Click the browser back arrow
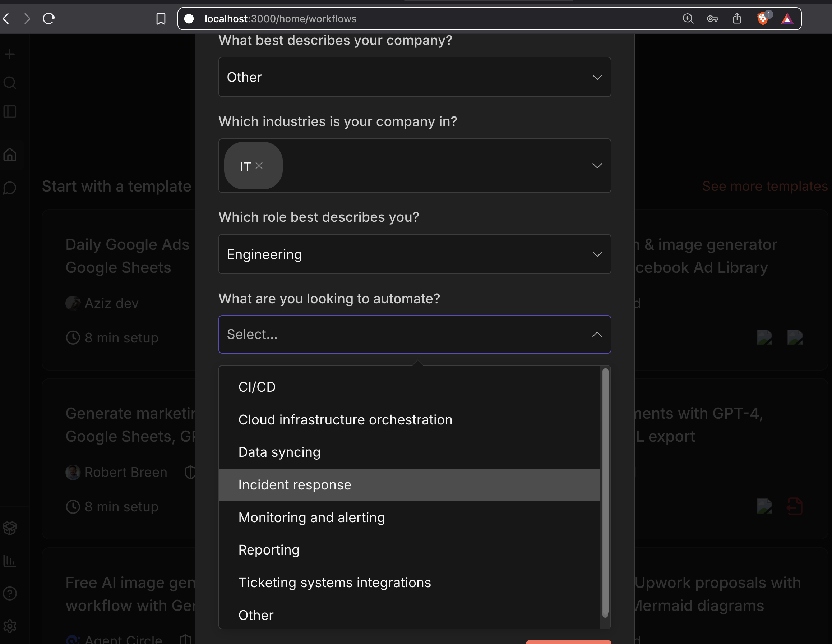Viewport: 832px width, 644px height. point(6,18)
